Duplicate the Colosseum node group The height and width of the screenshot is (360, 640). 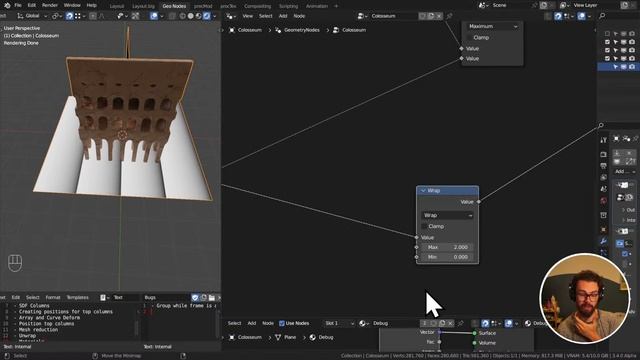click(431, 16)
